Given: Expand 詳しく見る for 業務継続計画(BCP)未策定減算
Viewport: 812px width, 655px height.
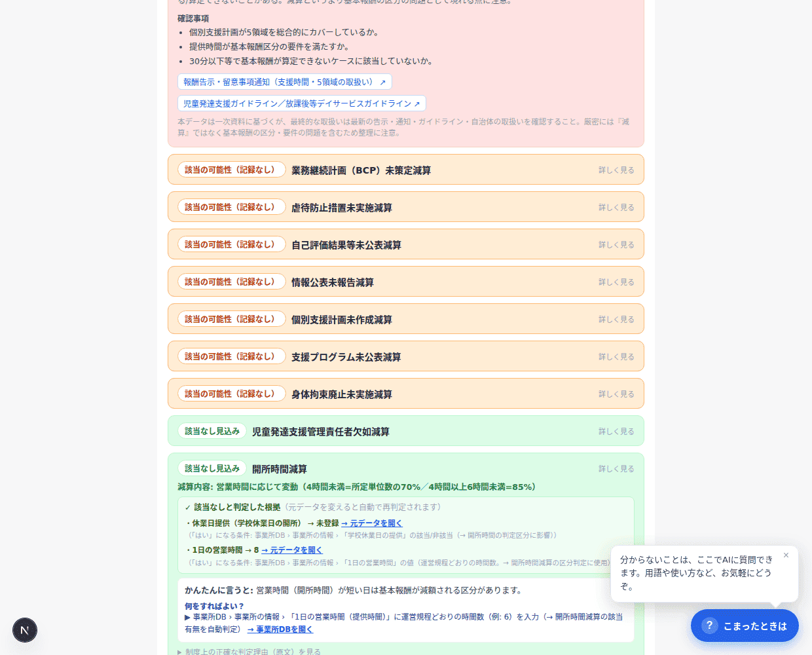Looking at the screenshot, I should (616, 170).
